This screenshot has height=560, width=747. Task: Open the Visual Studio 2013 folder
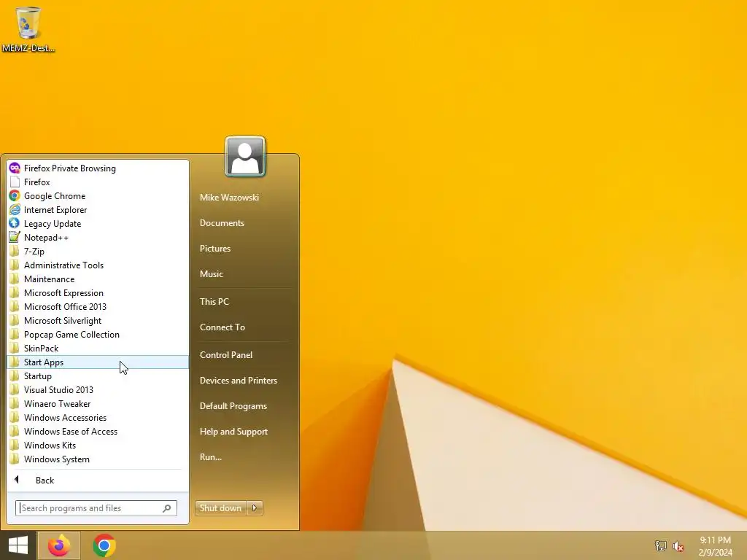coord(98,389)
